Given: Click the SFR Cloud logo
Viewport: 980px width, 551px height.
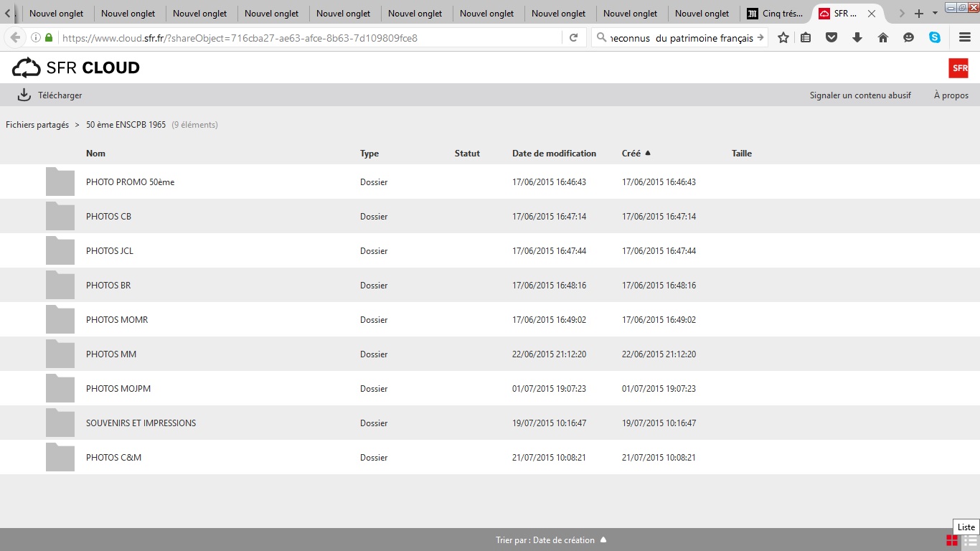Looking at the screenshot, I should pyautogui.click(x=75, y=68).
